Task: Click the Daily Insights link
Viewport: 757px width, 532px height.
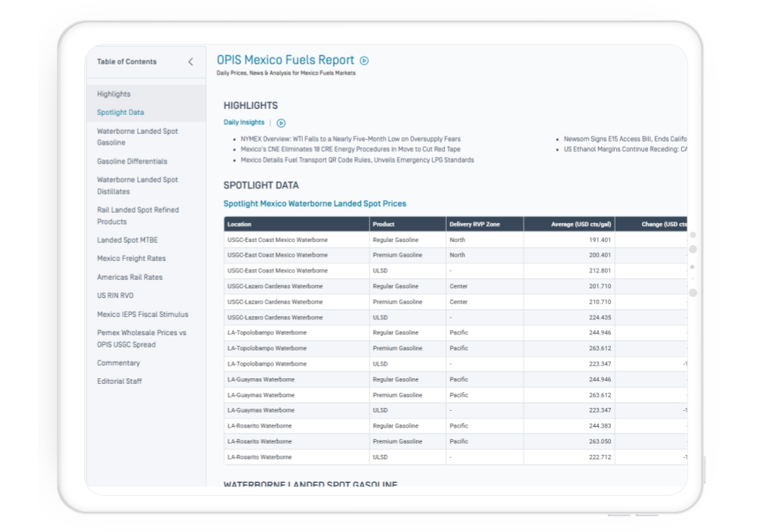Action: pyautogui.click(x=244, y=123)
